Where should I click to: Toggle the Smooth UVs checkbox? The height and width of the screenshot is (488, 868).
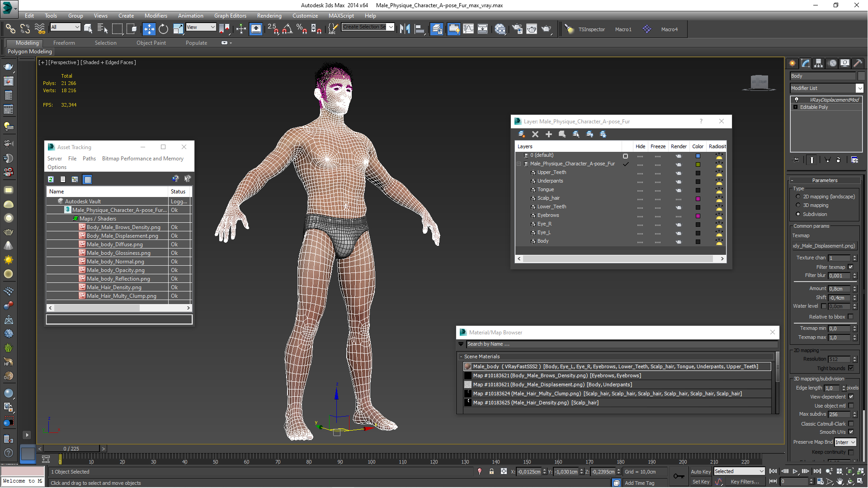tap(851, 432)
